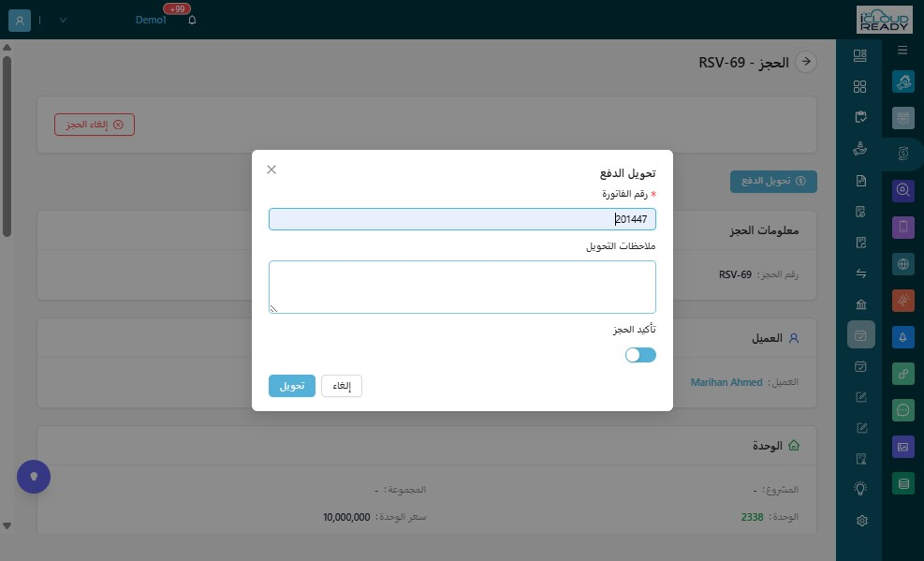The image size is (924, 561).
Task: Open the globe website module
Action: [902, 264]
